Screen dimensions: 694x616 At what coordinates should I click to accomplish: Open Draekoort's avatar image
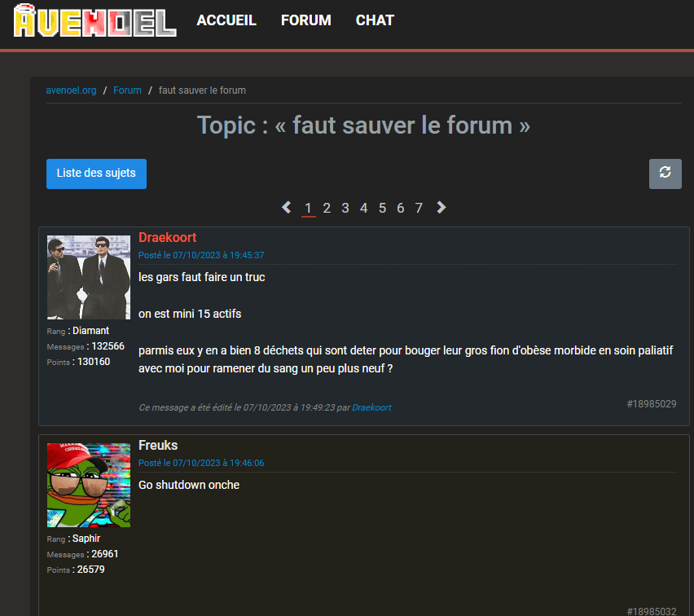(x=89, y=277)
